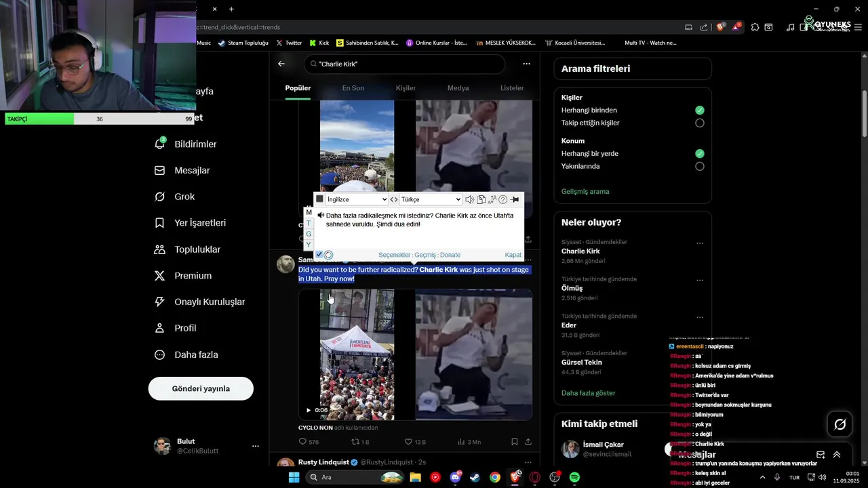This screenshot has height=488, width=868.
Task: Open Grok from the sidebar
Action: coord(175,197)
